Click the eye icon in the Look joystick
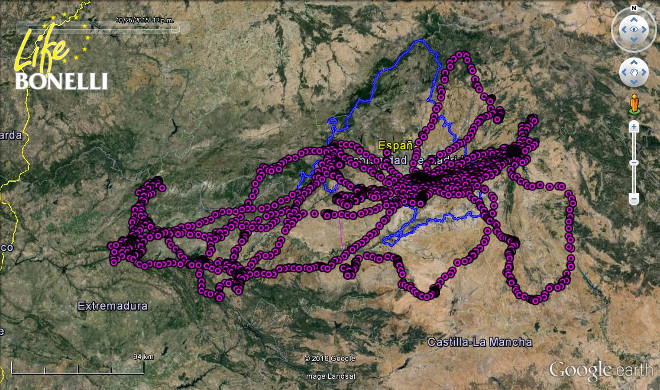Image resolution: width=660 pixels, height=390 pixels. (x=634, y=29)
